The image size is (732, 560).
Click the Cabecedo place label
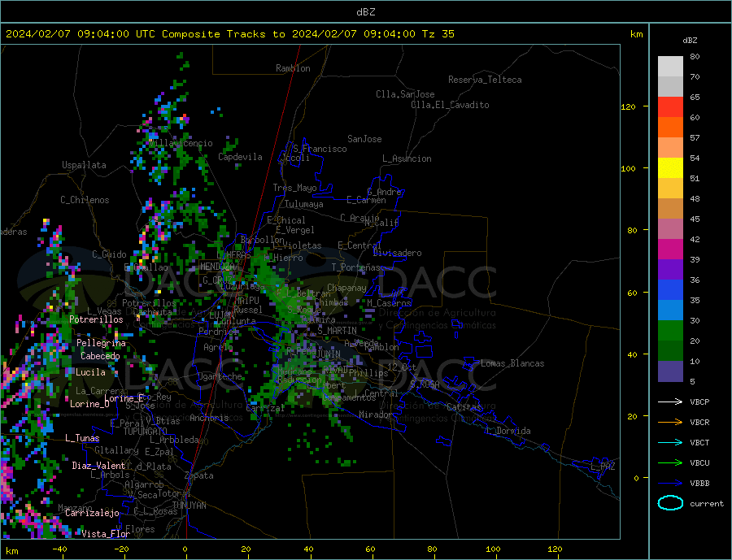tap(100, 356)
